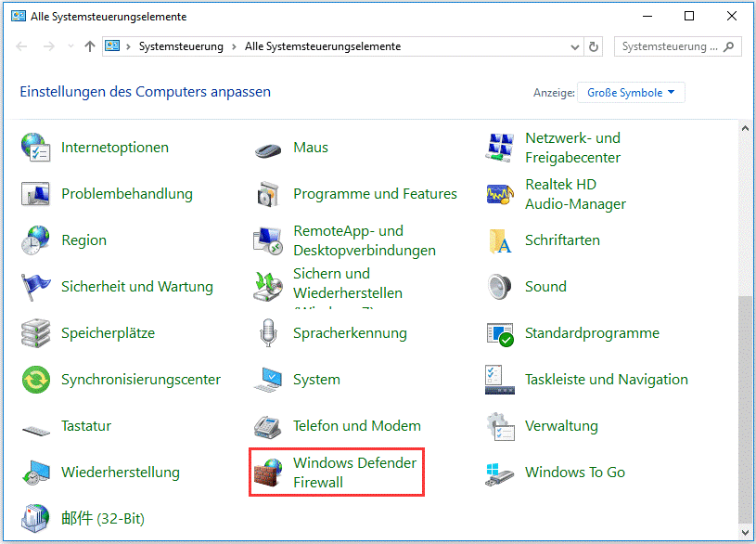Open the Telefon und Modem link

pyautogui.click(x=357, y=426)
